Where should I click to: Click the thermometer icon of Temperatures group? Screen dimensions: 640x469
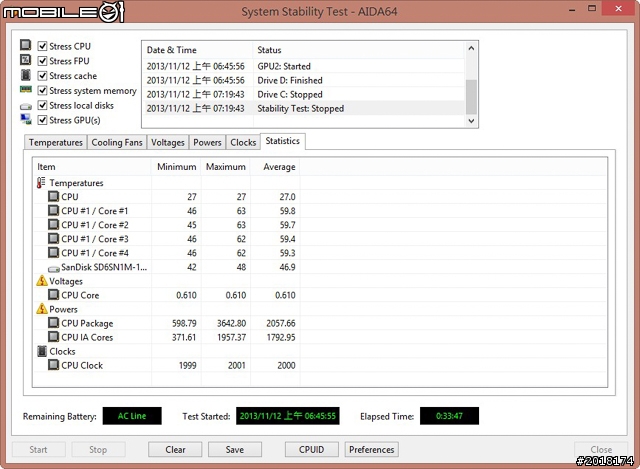[41, 182]
